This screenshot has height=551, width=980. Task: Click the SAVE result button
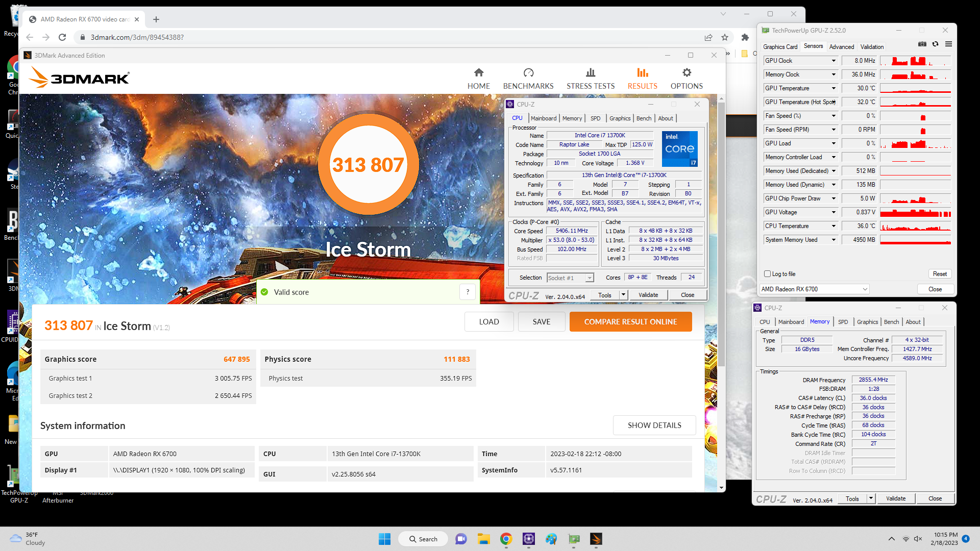tap(542, 322)
